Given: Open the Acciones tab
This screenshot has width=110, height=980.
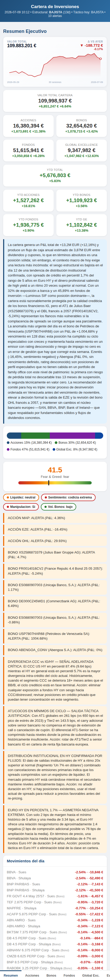Looking at the screenshot, I should coord(32,975).
